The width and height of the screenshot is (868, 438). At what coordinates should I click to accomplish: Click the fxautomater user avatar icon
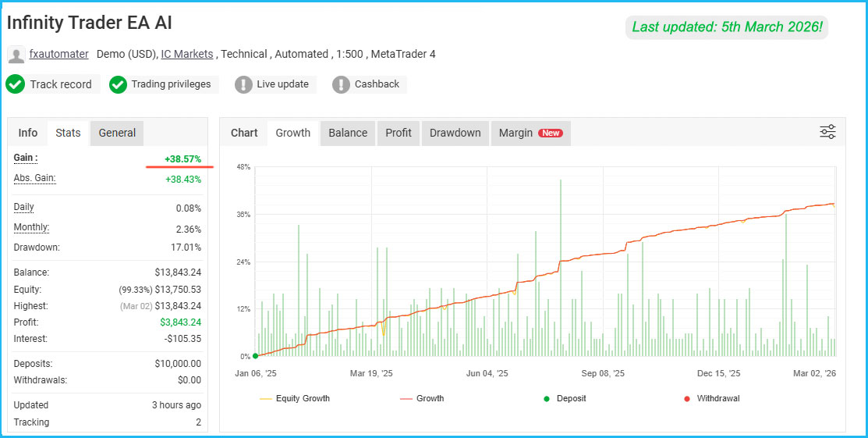point(16,55)
